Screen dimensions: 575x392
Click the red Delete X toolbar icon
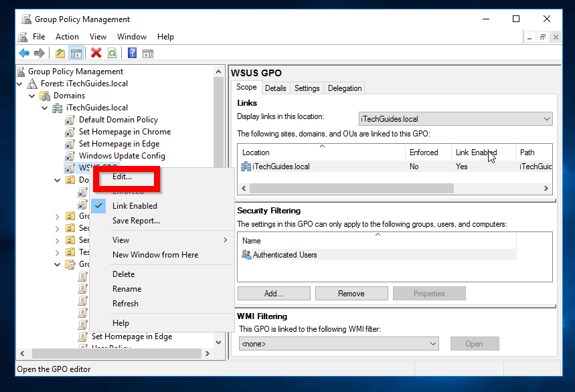coord(96,53)
